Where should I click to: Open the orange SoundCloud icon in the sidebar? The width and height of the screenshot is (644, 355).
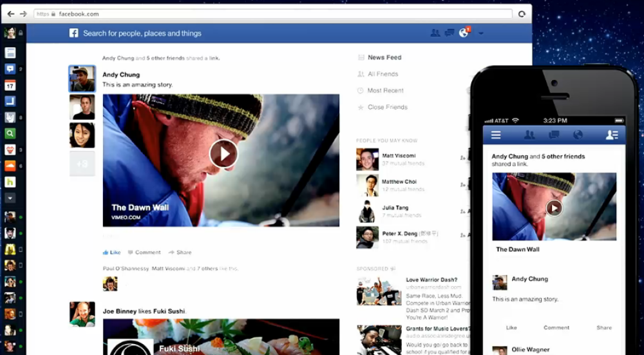(10, 166)
